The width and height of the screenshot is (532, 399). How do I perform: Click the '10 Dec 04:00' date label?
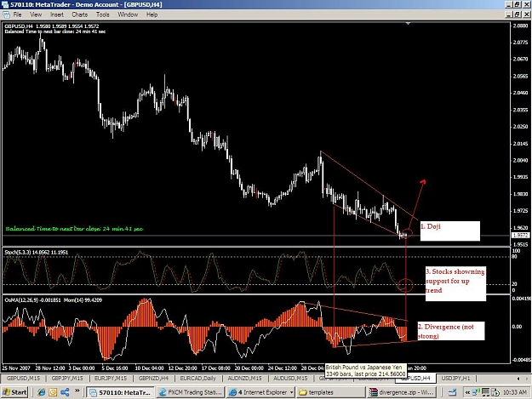click(149, 368)
